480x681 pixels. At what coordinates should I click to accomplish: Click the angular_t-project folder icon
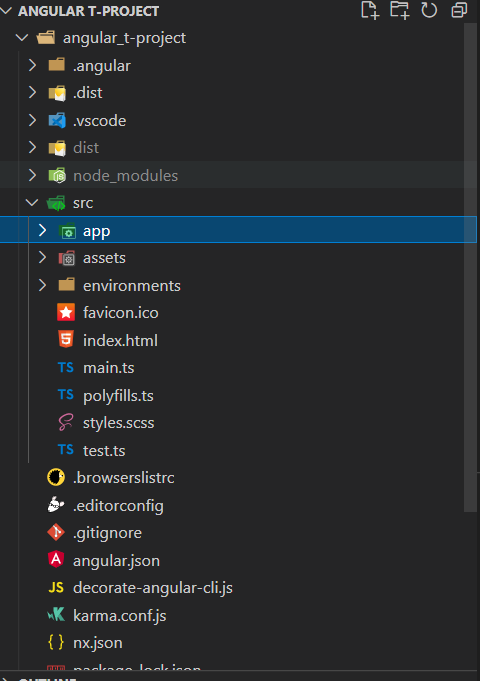46,38
